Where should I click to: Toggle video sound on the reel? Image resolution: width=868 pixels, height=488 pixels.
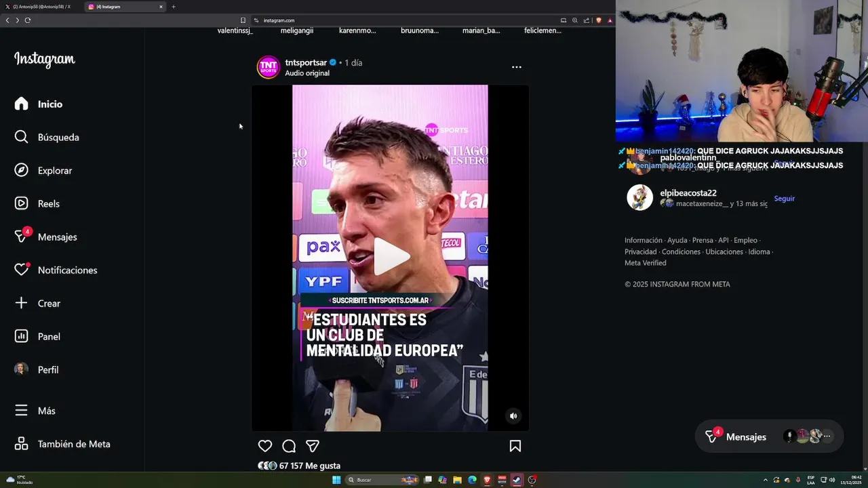click(513, 415)
